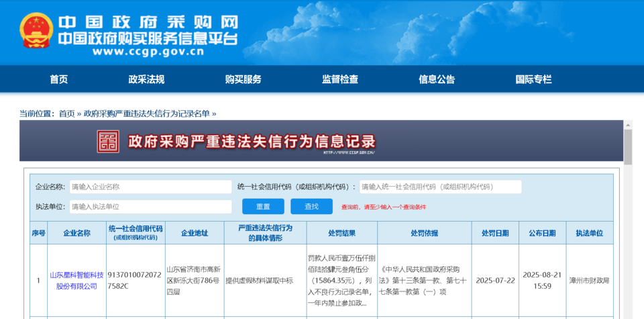644x319 pixels.
Task: Click the red seal icon in banner
Action: tap(108, 142)
